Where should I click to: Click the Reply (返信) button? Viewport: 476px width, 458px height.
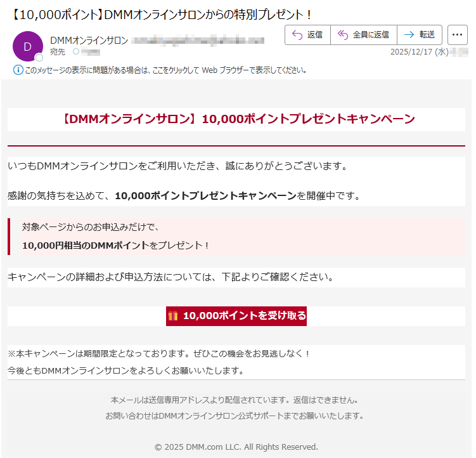click(307, 35)
